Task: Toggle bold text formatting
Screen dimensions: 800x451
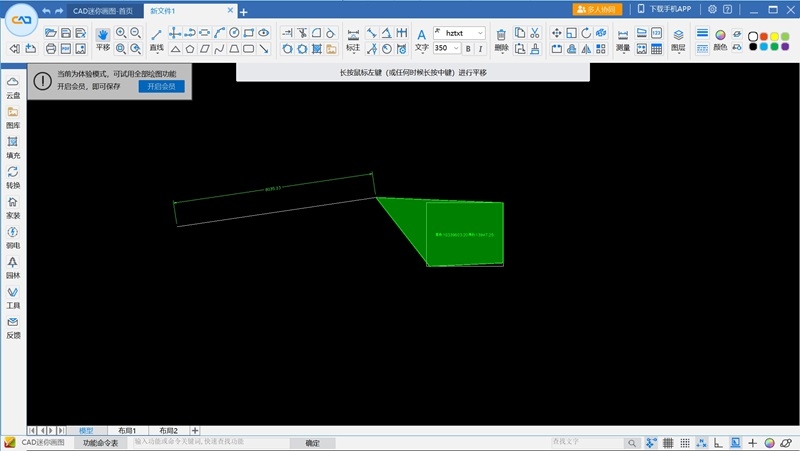Action: [468, 48]
